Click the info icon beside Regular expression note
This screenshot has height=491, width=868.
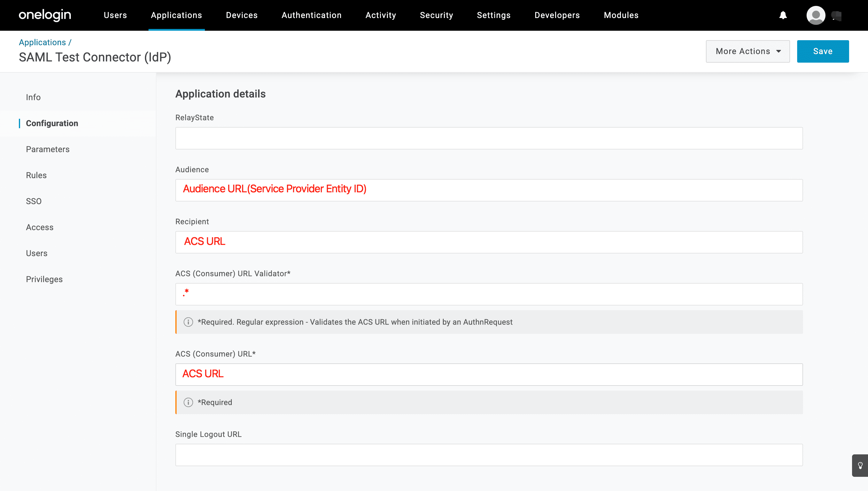click(x=188, y=322)
